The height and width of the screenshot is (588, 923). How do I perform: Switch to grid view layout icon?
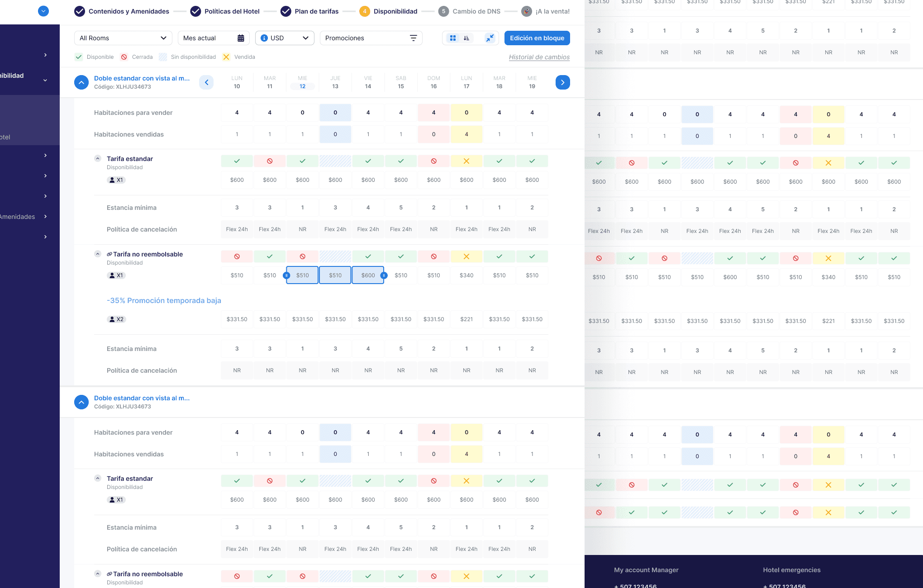point(453,38)
